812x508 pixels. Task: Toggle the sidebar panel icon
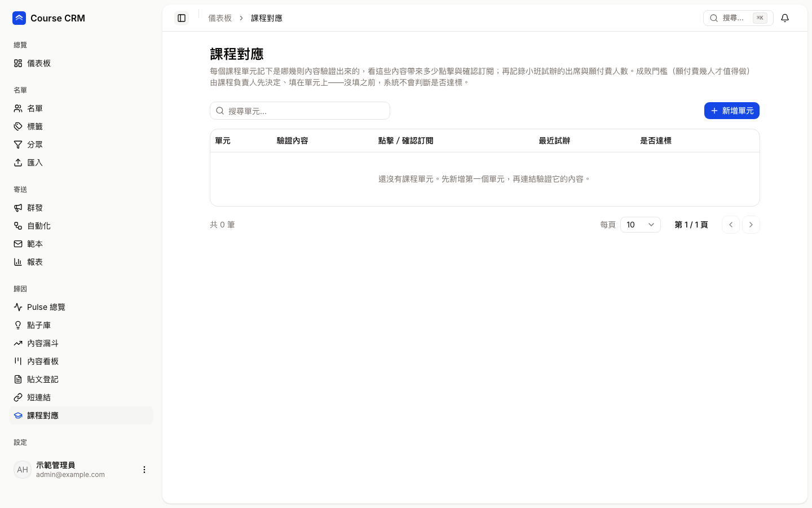pos(182,18)
